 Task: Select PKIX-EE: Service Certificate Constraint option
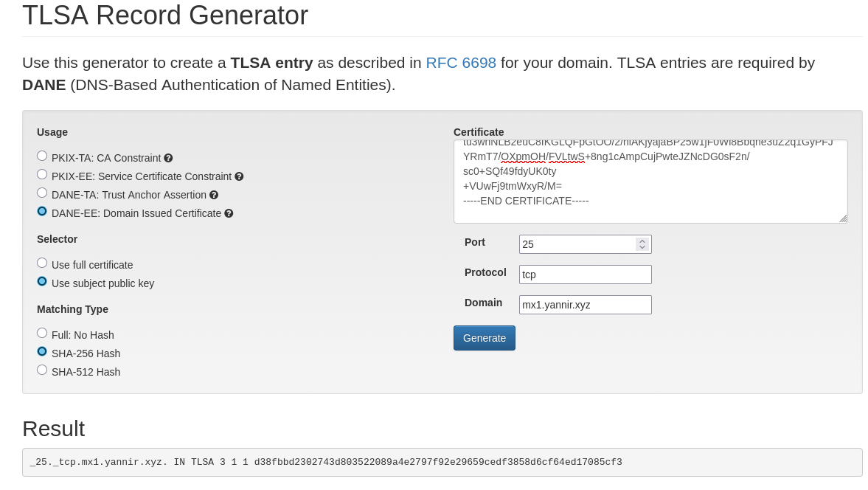[x=42, y=175]
